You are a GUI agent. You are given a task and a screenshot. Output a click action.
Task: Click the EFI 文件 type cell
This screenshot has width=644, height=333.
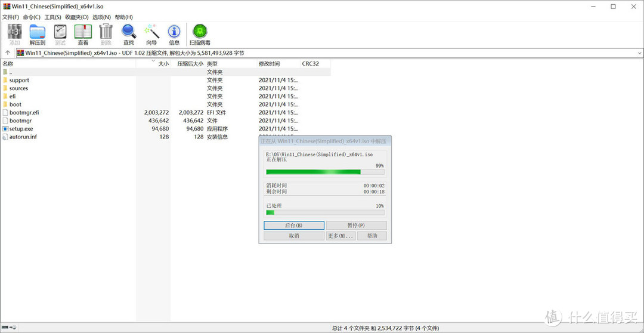coord(216,112)
